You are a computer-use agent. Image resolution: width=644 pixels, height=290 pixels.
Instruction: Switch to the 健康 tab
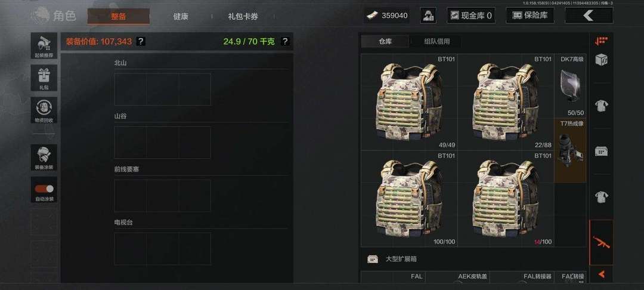181,17
